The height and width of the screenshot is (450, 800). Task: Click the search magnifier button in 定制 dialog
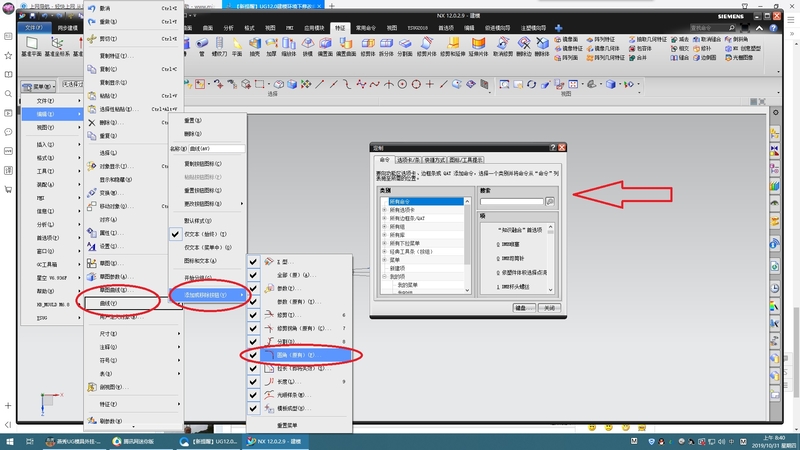550,202
